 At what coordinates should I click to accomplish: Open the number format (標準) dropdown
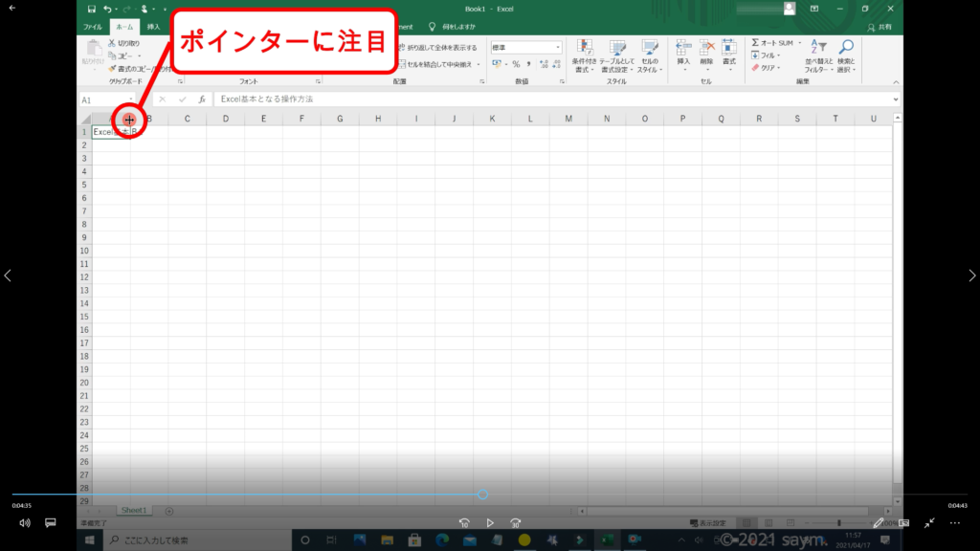tap(558, 47)
